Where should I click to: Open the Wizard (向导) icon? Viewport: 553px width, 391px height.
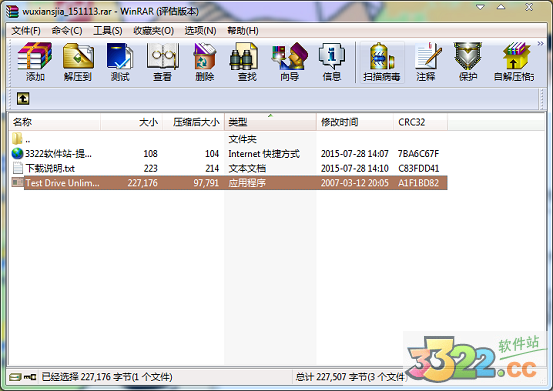pos(290,56)
